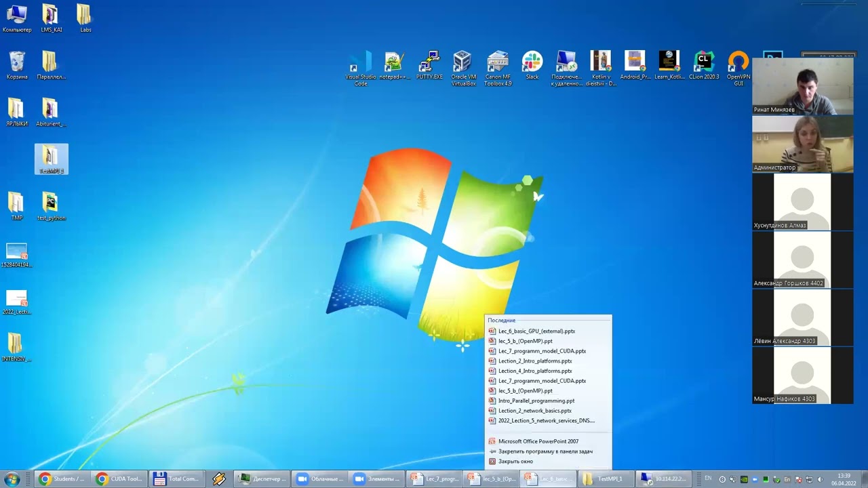Select Ринат Миназев video thumbnail
The height and width of the screenshot is (488, 868).
pos(803,86)
